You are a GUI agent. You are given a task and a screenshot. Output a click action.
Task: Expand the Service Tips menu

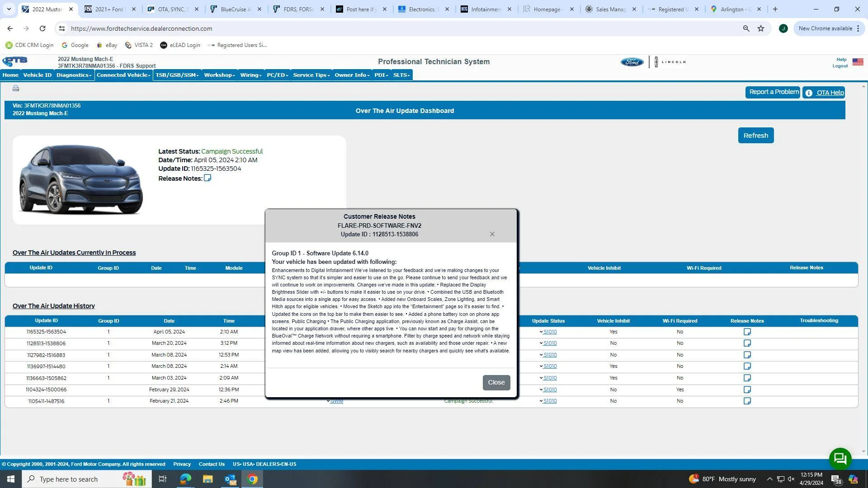coord(311,75)
